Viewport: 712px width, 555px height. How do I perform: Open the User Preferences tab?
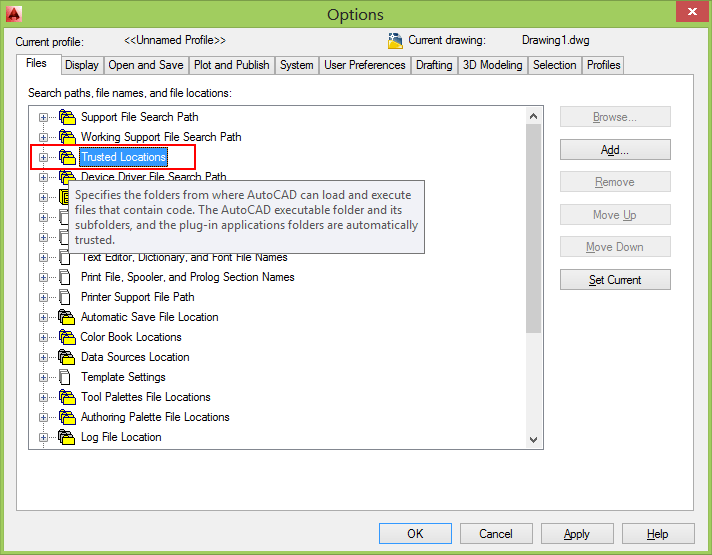pyautogui.click(x=365, y=65)
